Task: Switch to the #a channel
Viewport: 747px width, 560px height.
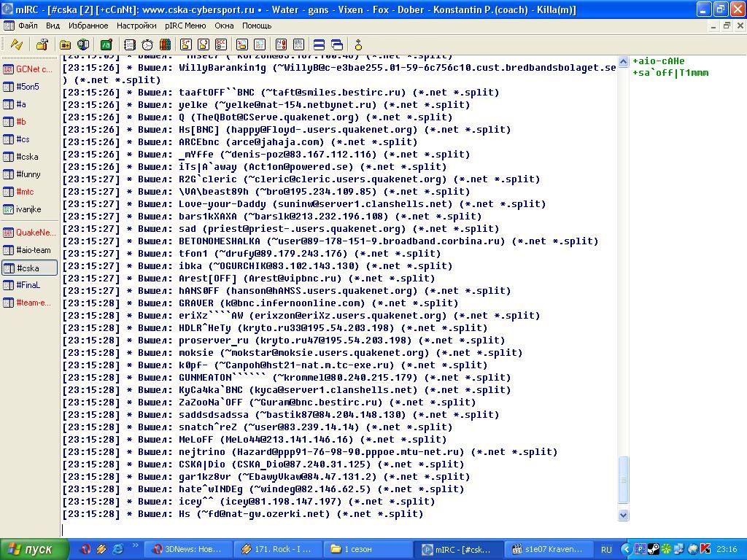Action: tap(29, 104)
